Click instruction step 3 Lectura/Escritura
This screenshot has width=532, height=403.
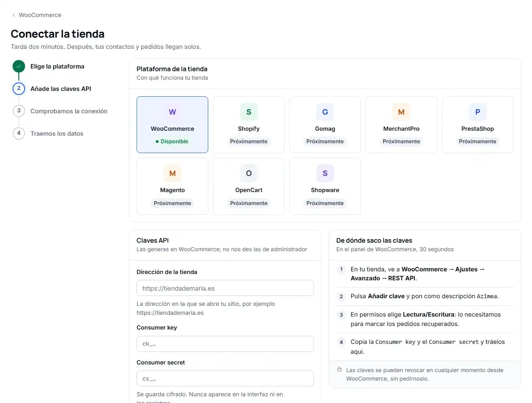pyautogui.click(x=425, y=319)
